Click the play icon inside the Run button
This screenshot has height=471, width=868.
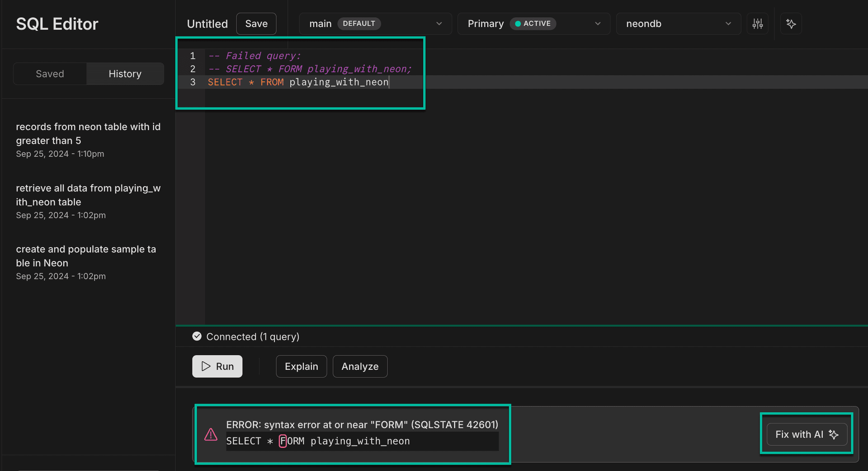point(206,366)
